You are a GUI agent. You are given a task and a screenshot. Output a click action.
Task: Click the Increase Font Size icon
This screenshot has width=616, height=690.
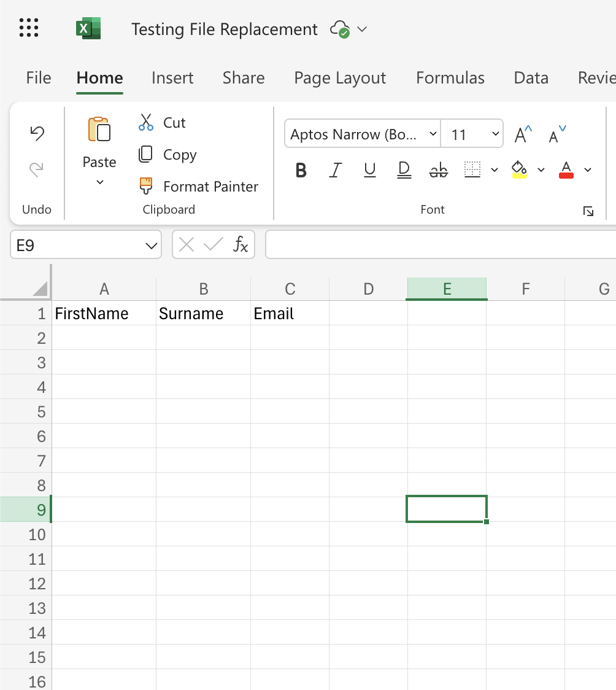click(x=521, y=133)
